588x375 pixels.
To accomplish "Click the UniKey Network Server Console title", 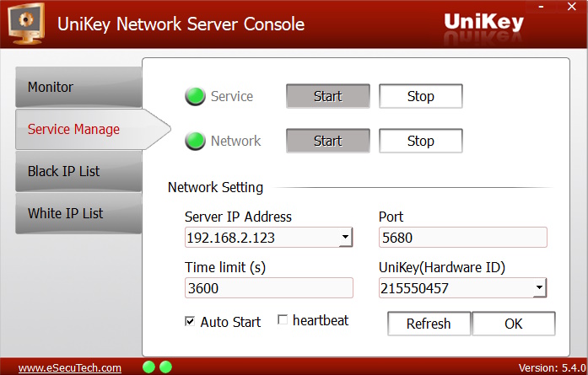I will [x=181, y=24].
